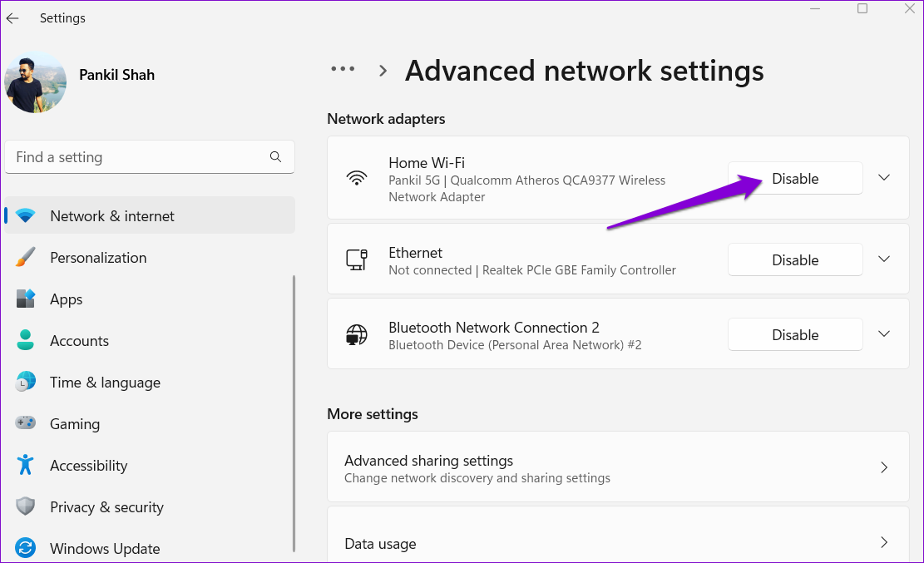Expand the Ethernet adapter details

883,259
